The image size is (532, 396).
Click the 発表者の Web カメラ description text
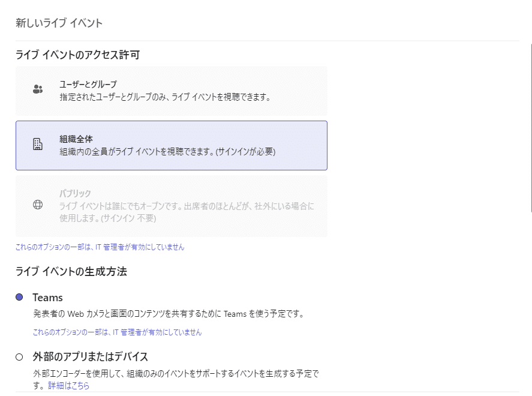point(169,314)
